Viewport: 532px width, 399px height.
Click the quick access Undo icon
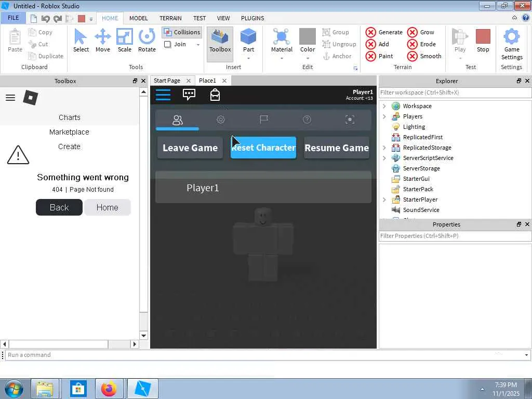(x=46, y=19)
